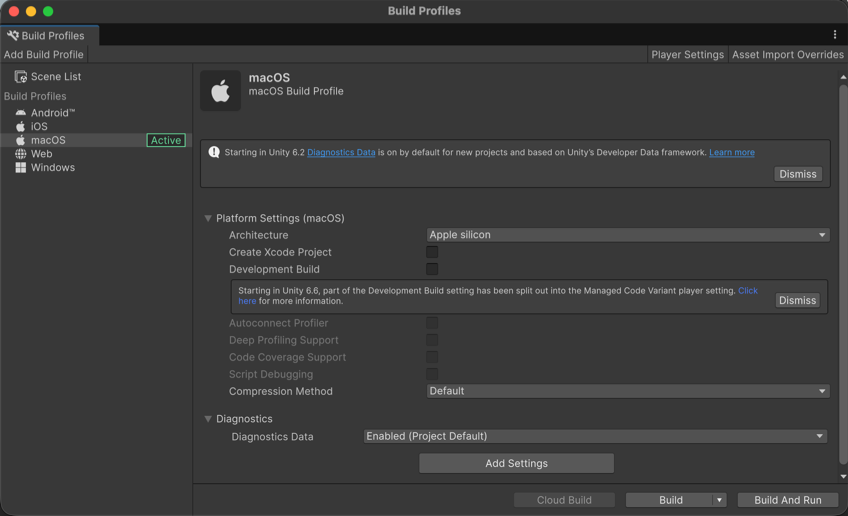Collapse the Diagnostics section
The width and height of the screenshot is (848, 516).
(x=208, y=419)
